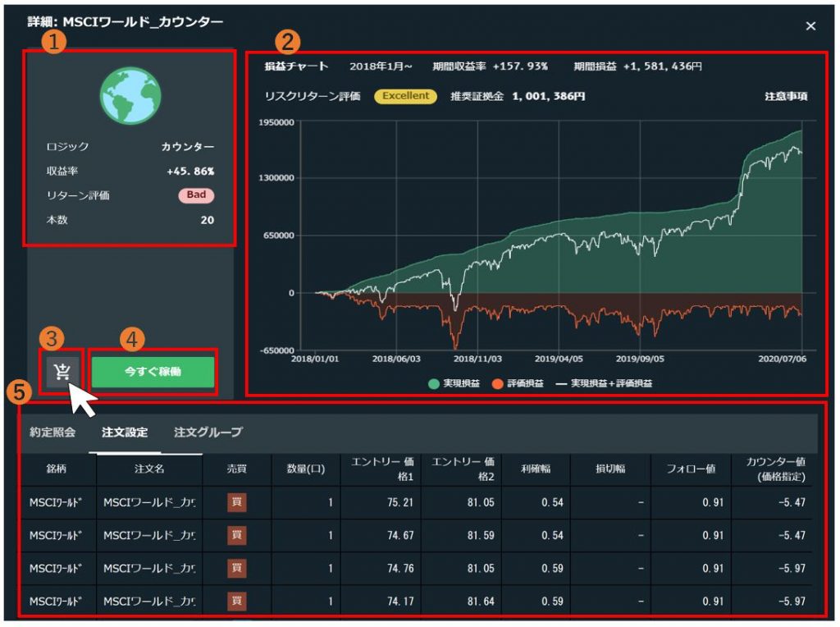Add the strategy to cart with the cart icon
This screenshot has height=627, width=840.
(x=62, y=372)
